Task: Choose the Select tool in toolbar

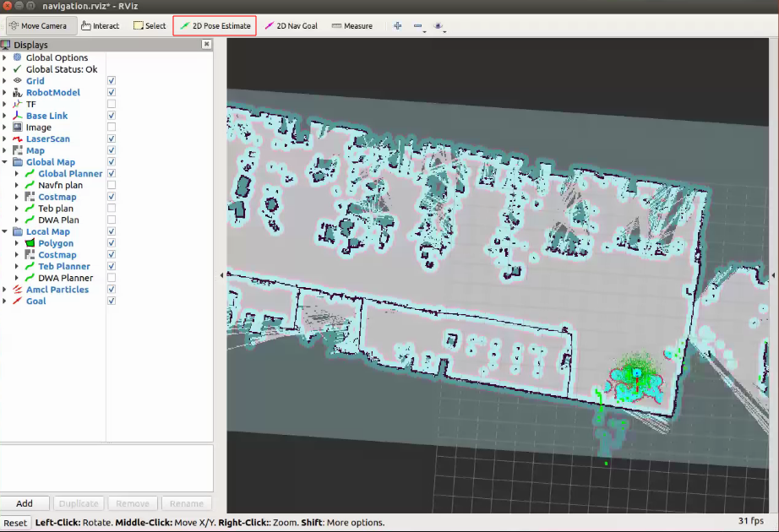Action: (150, 26)
